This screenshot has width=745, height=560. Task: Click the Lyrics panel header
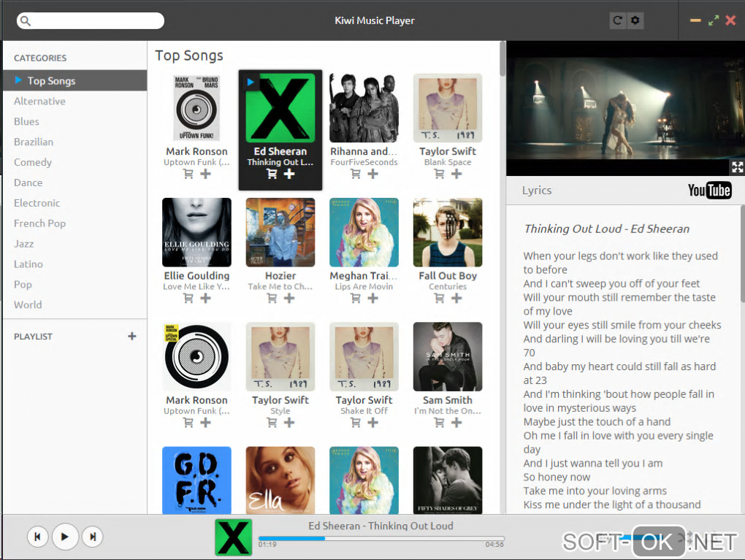point(537,191)
